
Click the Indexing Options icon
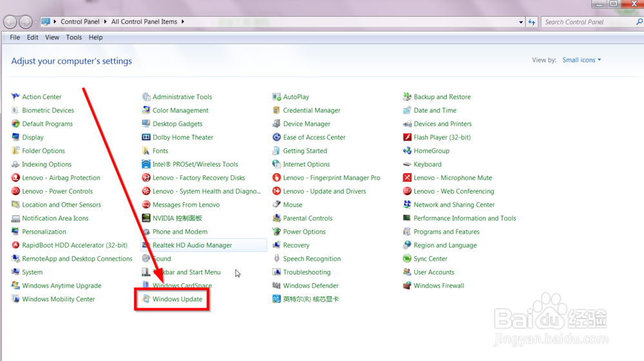[15, 164]
